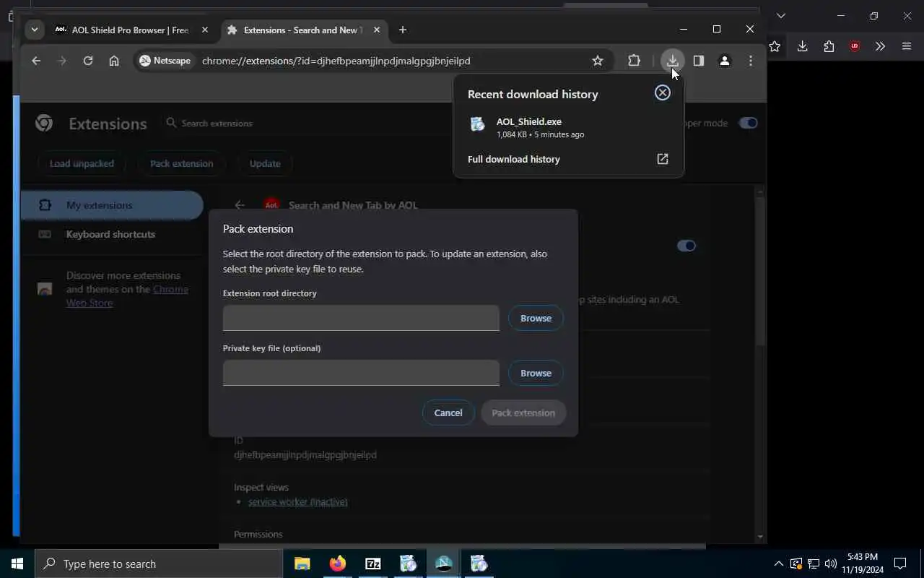This screenshot has height=578, width=924.
Task: Click the Private key file input field
Action: point(361,373)
